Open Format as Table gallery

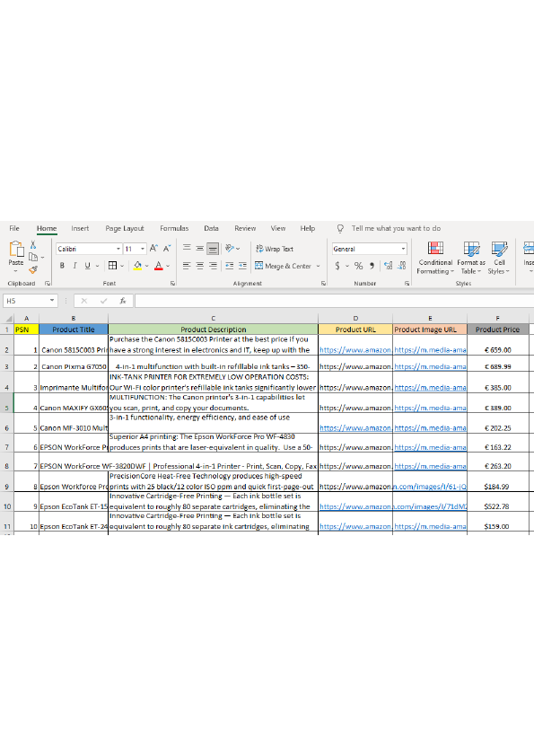(x=471, y=258)
